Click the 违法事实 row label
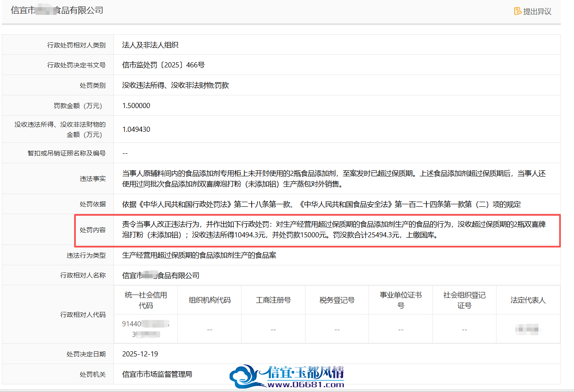This screenshot has height=392, width=574. (x=93, y=178)
